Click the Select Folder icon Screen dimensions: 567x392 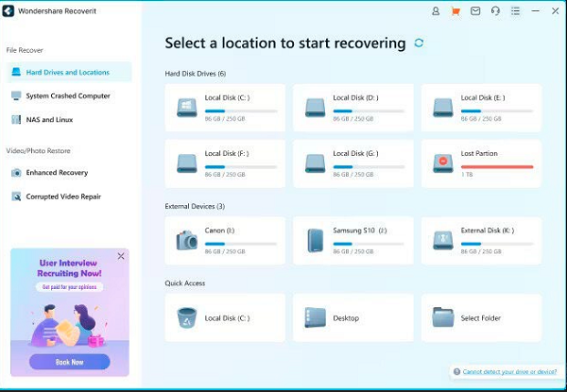(443, 317)
